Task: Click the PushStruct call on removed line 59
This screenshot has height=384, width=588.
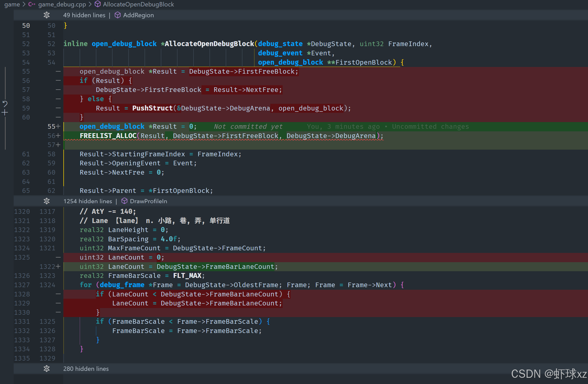Action: [152, 108]
